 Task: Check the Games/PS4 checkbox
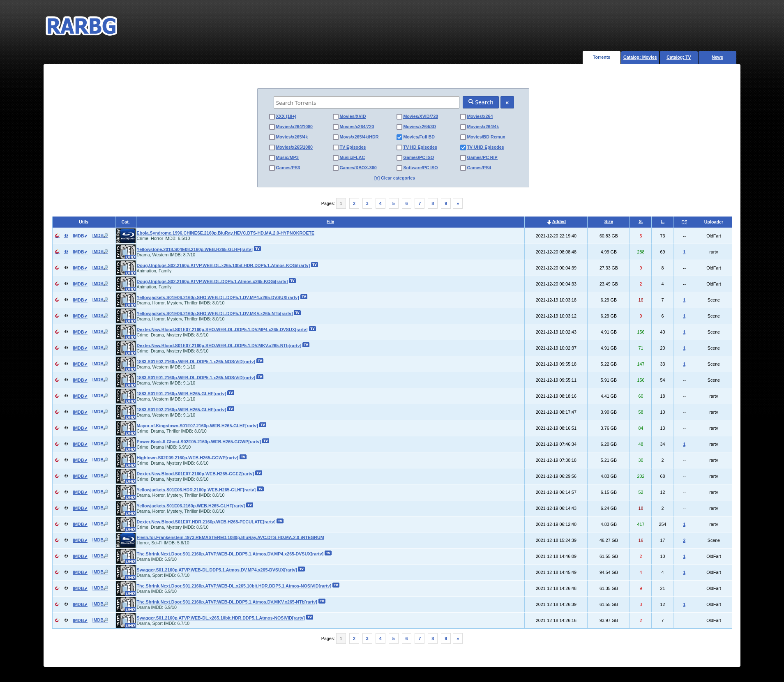coord(463,168)
